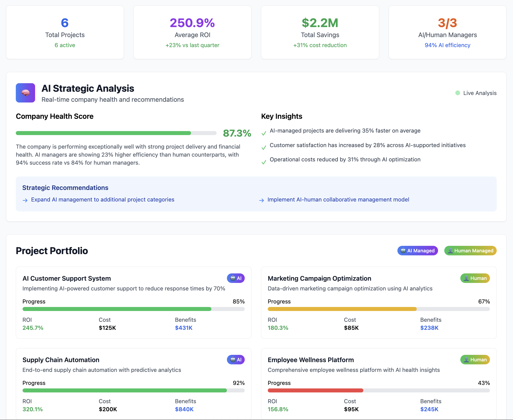Image resolution: width=513 pixels, height=420 pixels.
Task: Open the AI Strategic Analysis panel header
Action: (x=88, y=88)
